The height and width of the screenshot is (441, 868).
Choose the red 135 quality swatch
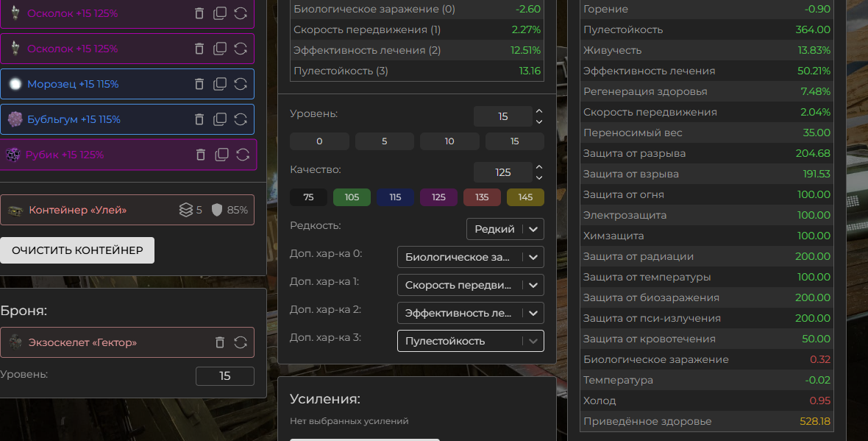click(482, 197)
